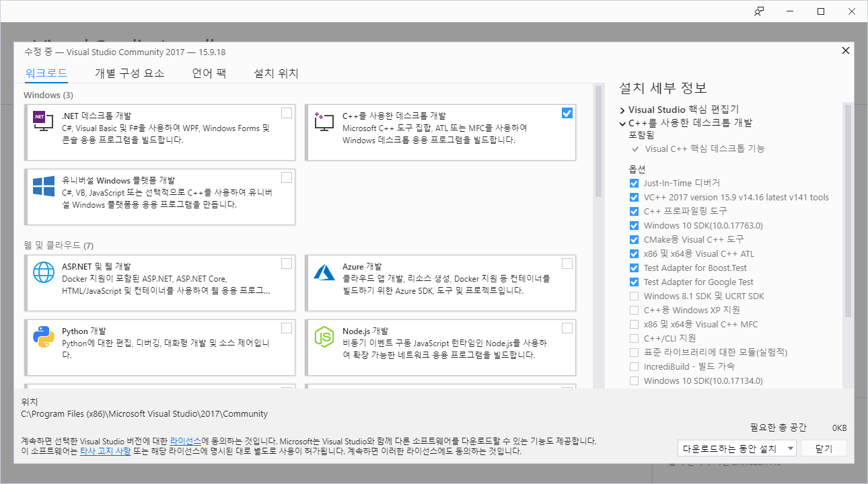Uncheck the C++를 사용한 데스크톱 개발 workload

tap(567, 113)
